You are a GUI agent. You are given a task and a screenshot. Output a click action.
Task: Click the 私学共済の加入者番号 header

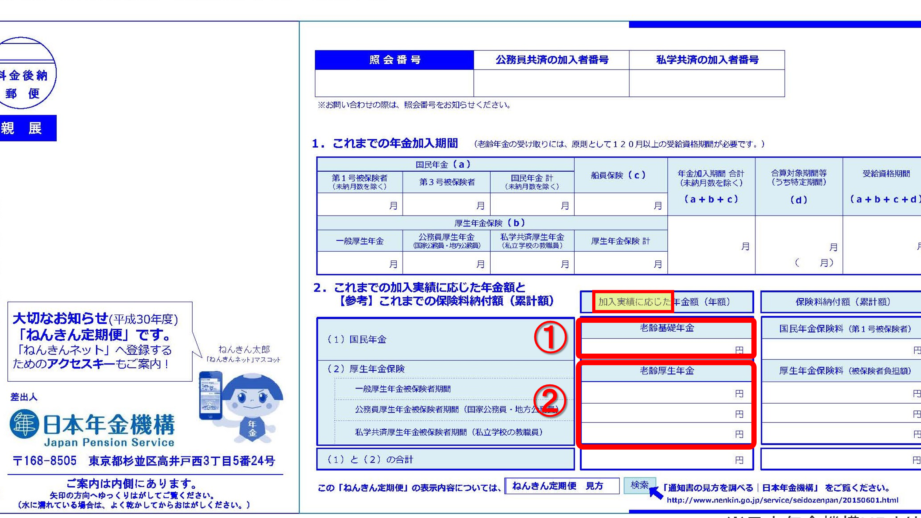(706, 60)
